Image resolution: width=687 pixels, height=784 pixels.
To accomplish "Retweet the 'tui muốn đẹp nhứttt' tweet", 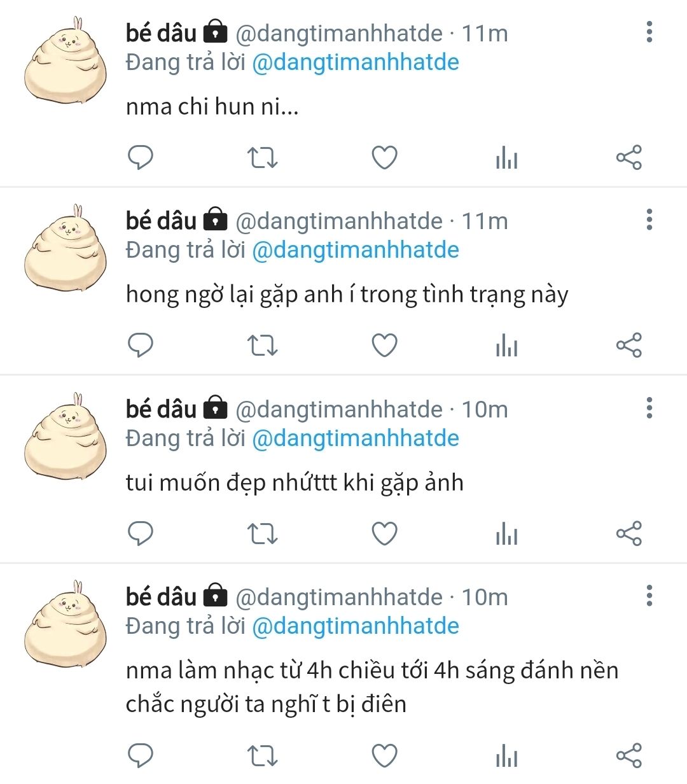I will point(262,533).
